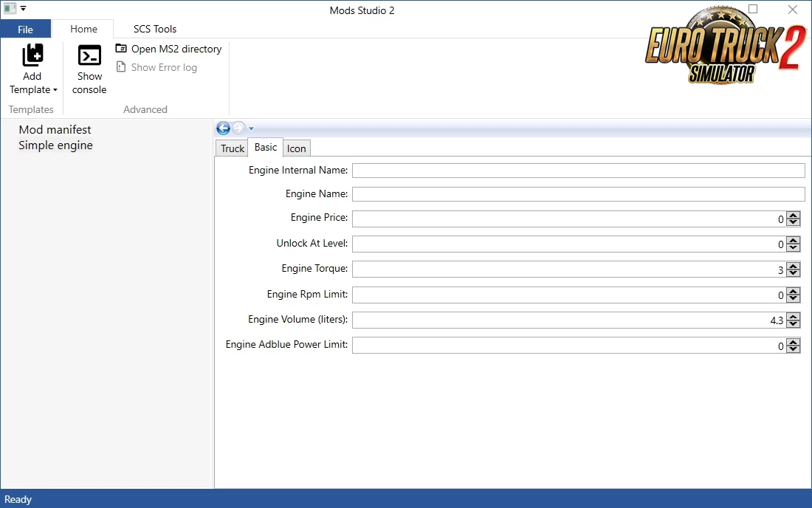
Task: Open the quick access toolbar dropdown
Action: (24, 8)
